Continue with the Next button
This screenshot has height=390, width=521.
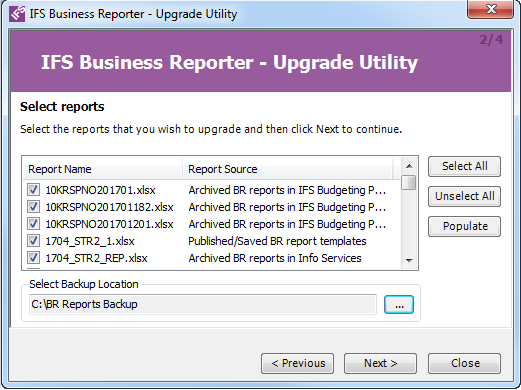[380, 363]
